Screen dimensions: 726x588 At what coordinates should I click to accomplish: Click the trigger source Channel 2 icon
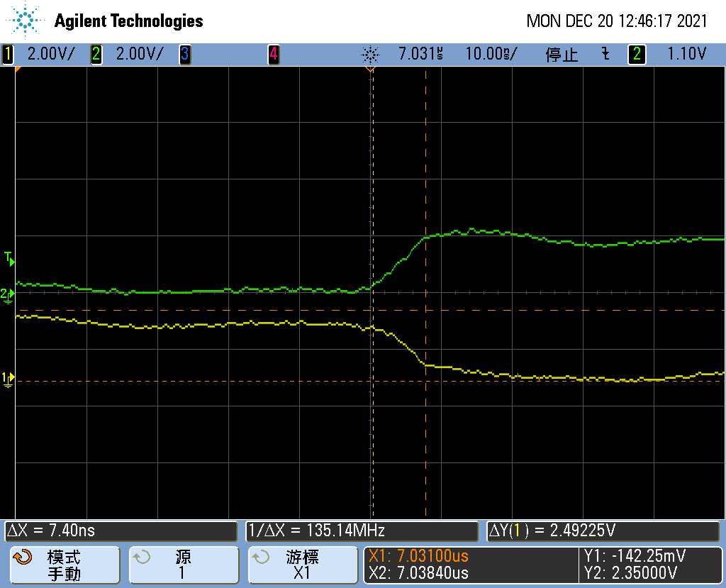(x=636, y=54)
